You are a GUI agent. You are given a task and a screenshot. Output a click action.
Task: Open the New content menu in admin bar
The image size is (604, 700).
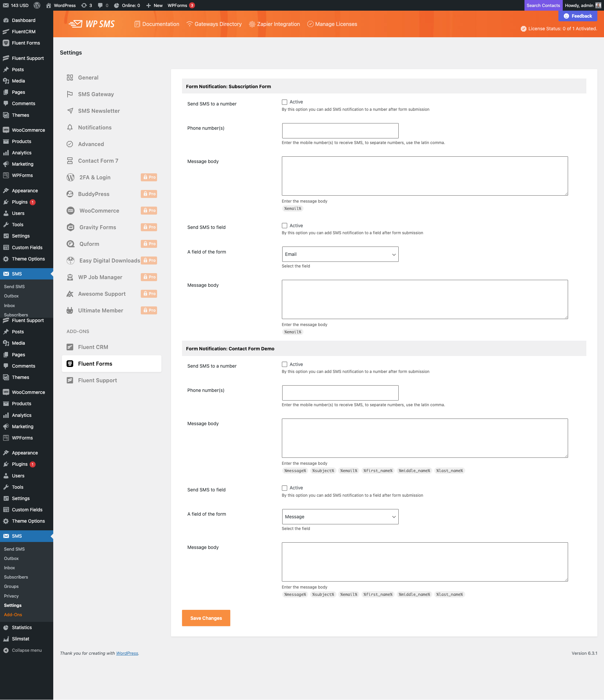[154, 5]
